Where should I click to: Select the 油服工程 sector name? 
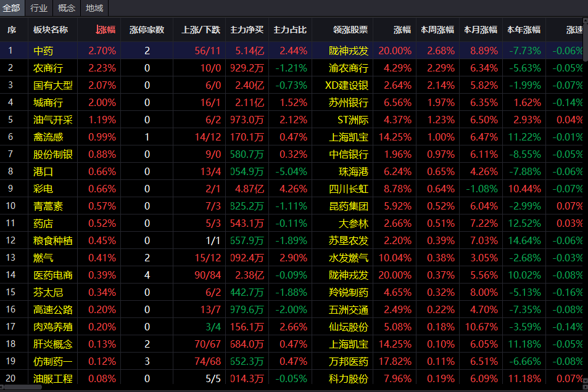pos(53,378)
